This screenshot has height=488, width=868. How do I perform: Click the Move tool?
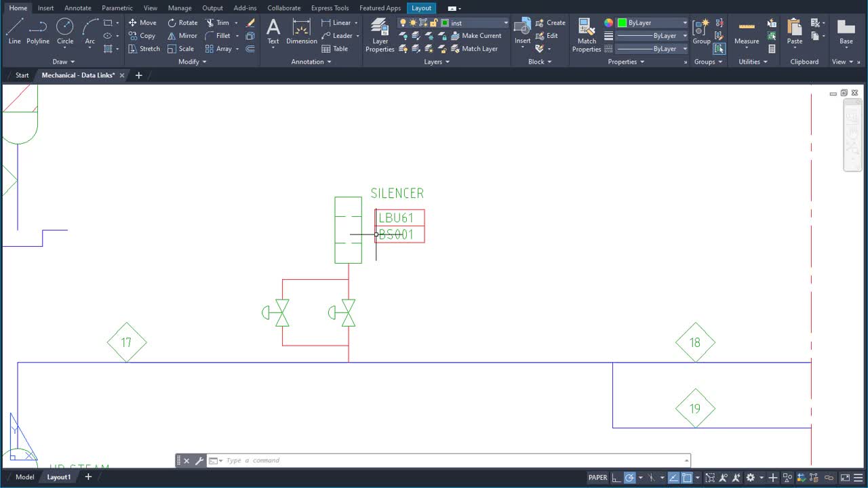[x=142, y=22]
